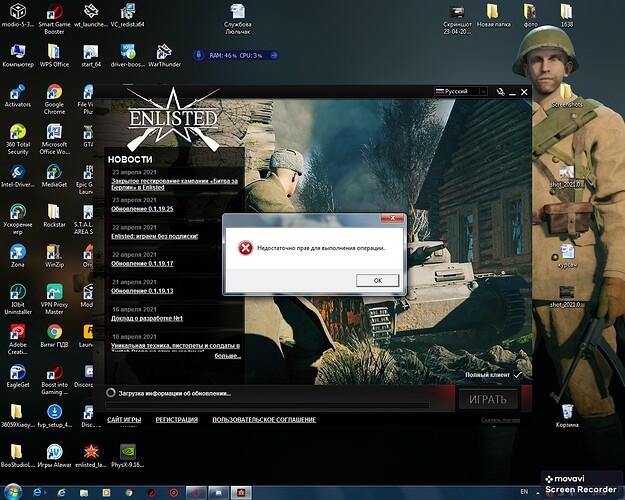
Task: Select 360 Total Security desktop icon
Action: coord(18,139)
